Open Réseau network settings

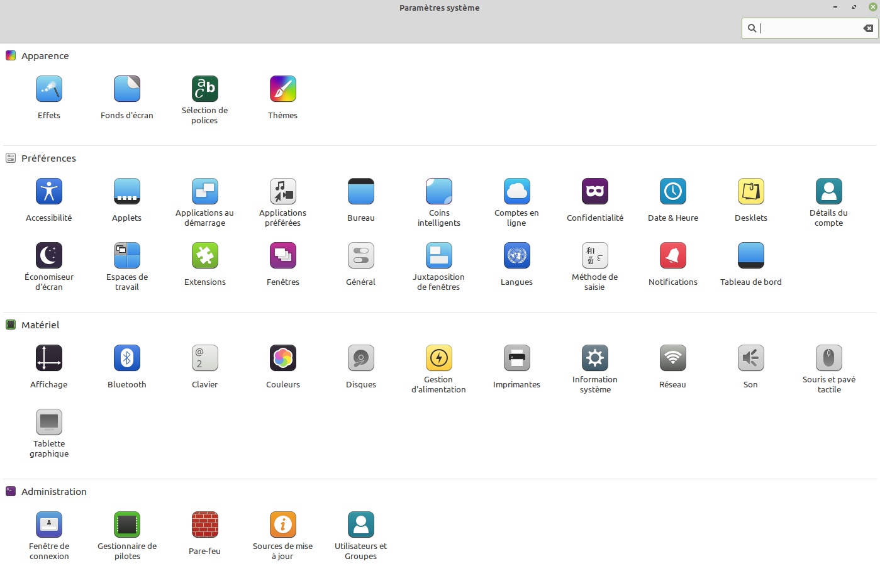pos(673,358)
